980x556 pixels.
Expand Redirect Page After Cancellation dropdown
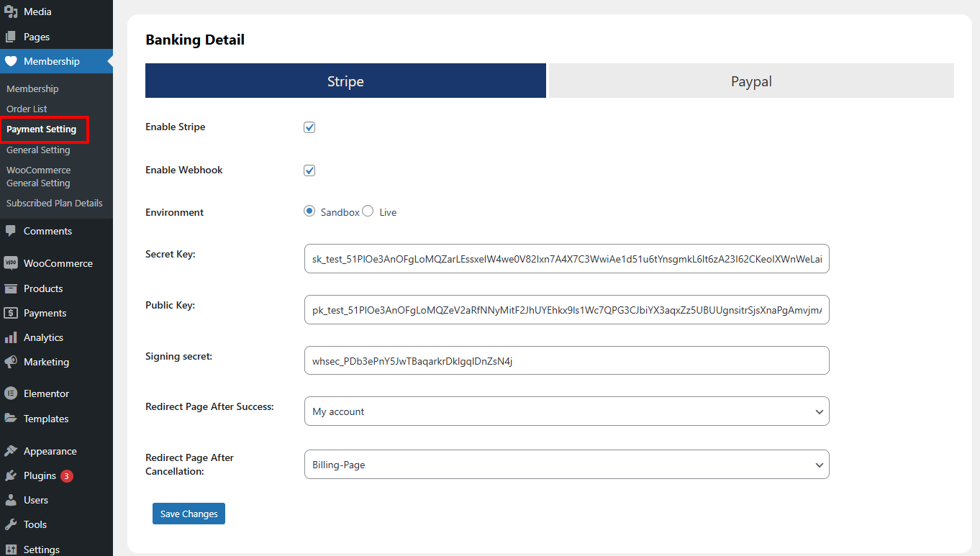pyautogui.click(x=566, y=465)
